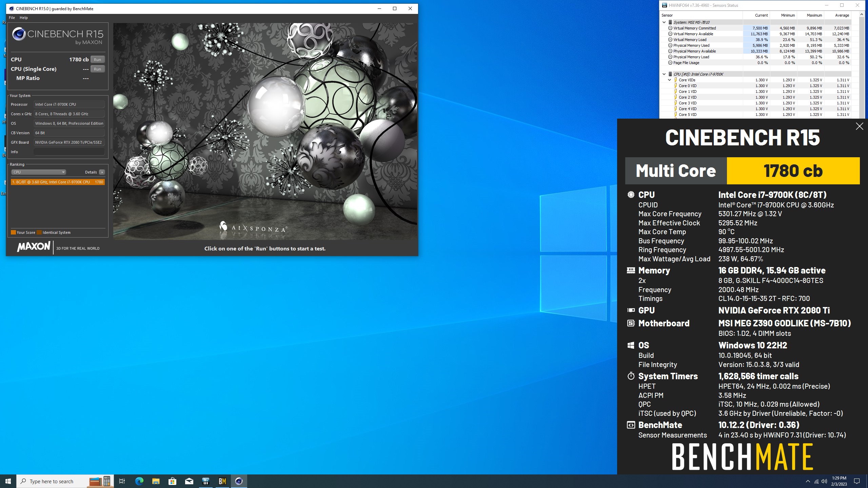Click the HWiNFO64 title bar app icon
Screen dimensions: 868x488
(x=665, y=5)
